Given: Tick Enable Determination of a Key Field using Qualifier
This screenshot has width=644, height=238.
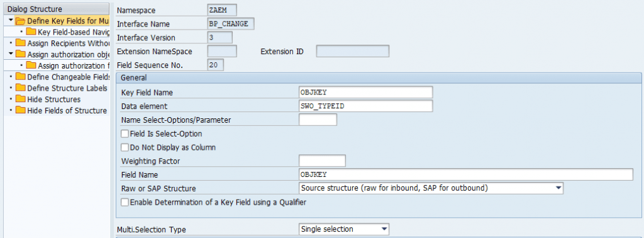Looking at the screenshot, I should point(125,202).
